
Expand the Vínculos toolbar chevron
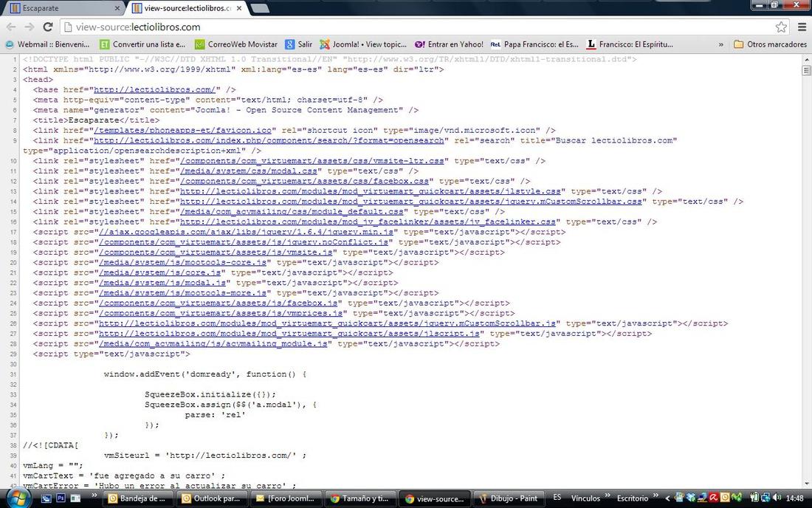(608, 495)
